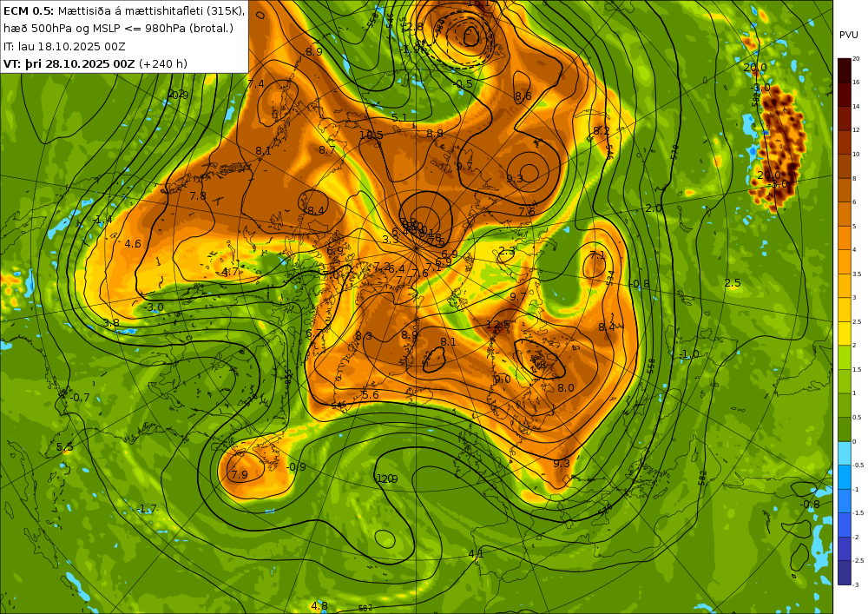Click the valid time 'VT: þri 28.10.2025 00Z'
The height and width of the screenshot is (614, 868).
(69, 63)
